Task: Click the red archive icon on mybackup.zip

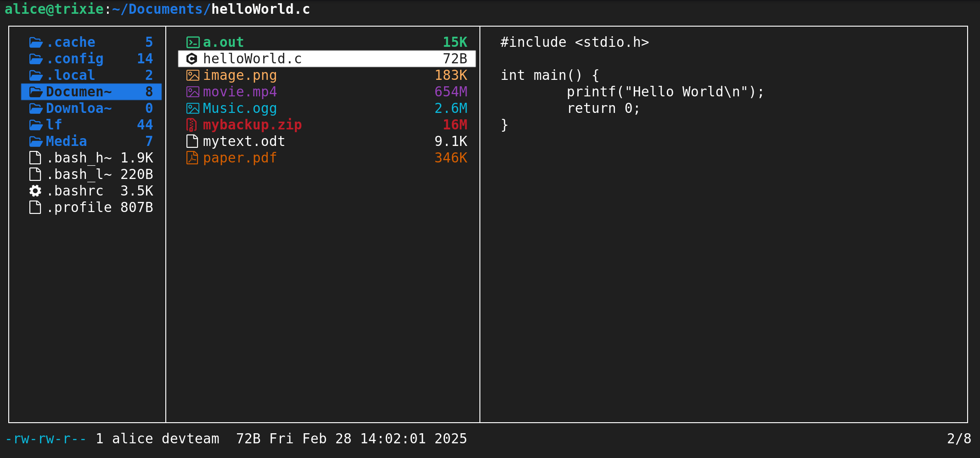Action: click(192, 124)
